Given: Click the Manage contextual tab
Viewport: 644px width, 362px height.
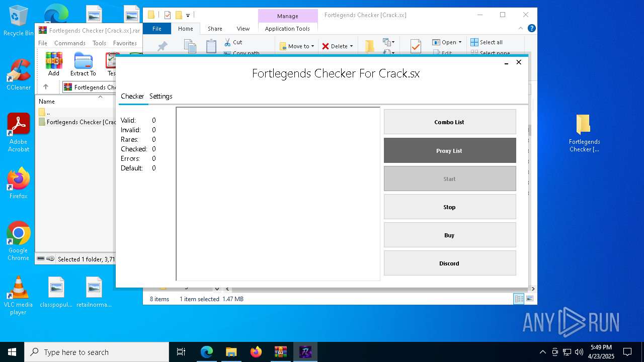Looking at the screenshot, I should [x=288, y=16].
